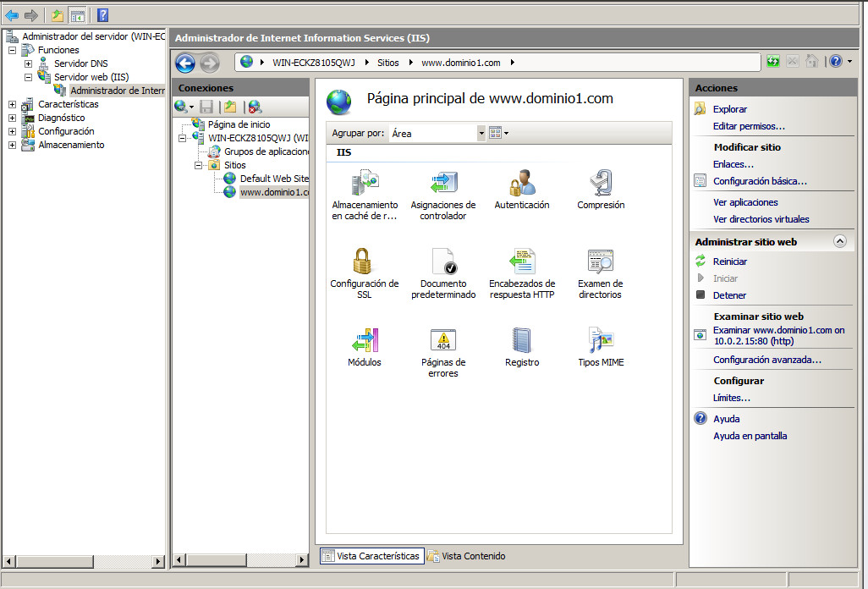The height and width of the screenshot is (589, 868).
Task: Open Páginas de errores icon
Action: tap(443, 342)
